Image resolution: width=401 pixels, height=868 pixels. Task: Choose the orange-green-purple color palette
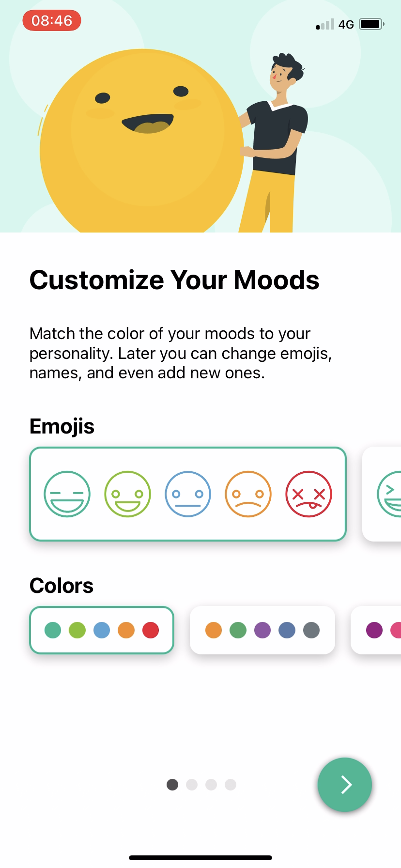[x=262, y=630]
